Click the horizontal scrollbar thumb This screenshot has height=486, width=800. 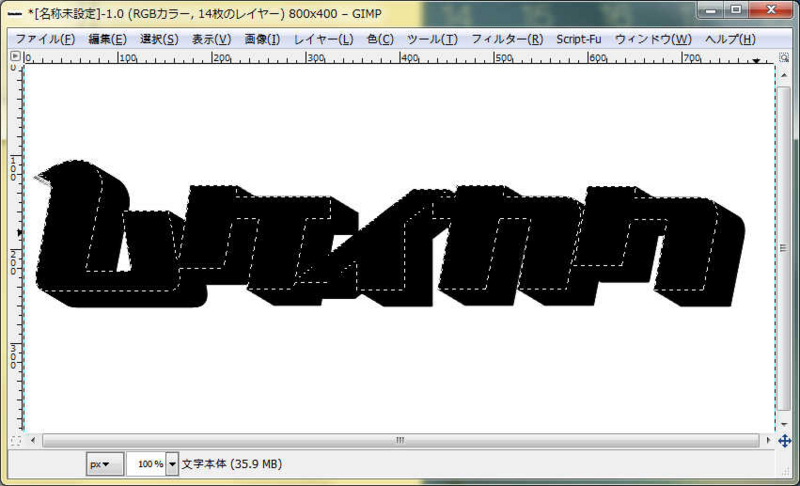(401, 440)
